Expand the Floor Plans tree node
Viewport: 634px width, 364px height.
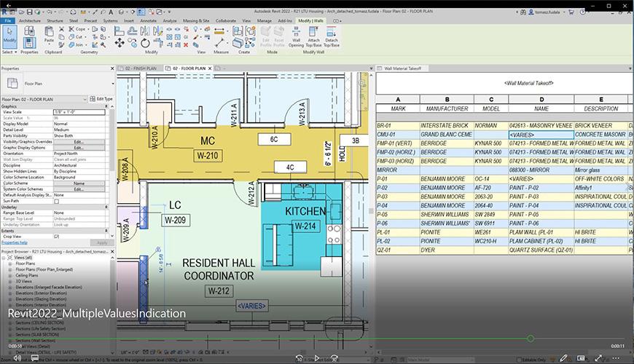click(x=10, y=264)
